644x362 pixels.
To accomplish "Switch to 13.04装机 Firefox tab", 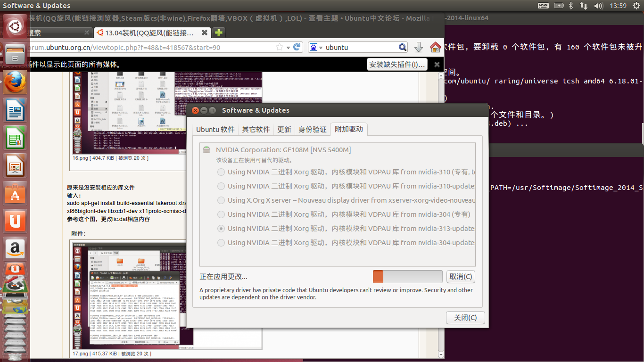I will coord(152,33).
